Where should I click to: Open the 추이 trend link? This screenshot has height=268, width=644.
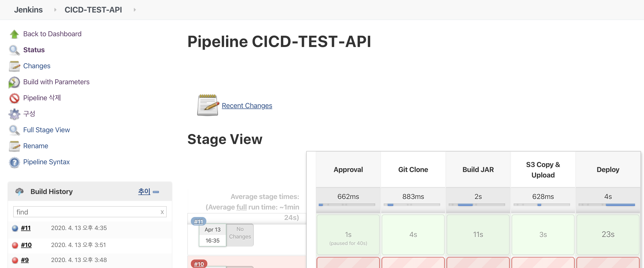(x=144, y=191)
